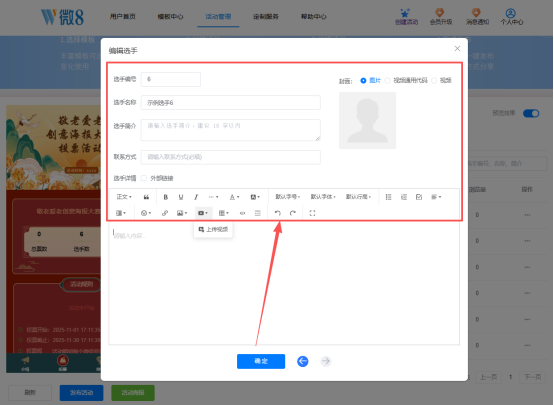Open the insert video dropdown
The width and height of the screenshot is (554, 405).
click(x=203, y=213)
